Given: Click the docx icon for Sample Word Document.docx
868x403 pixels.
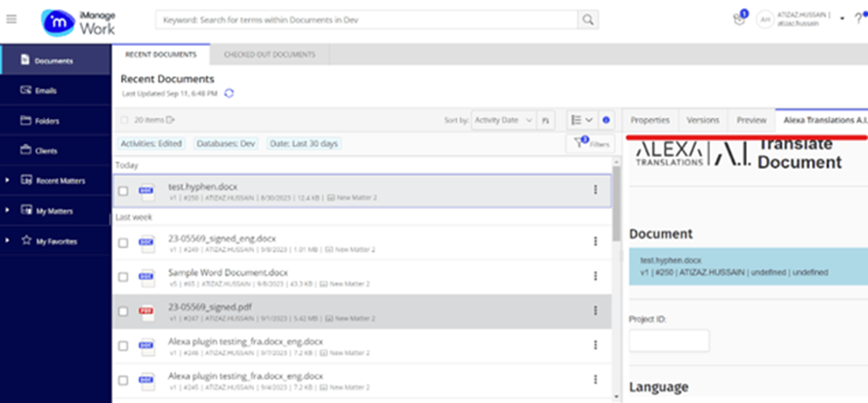Looking at the screenshot, I should click(147, 278).
